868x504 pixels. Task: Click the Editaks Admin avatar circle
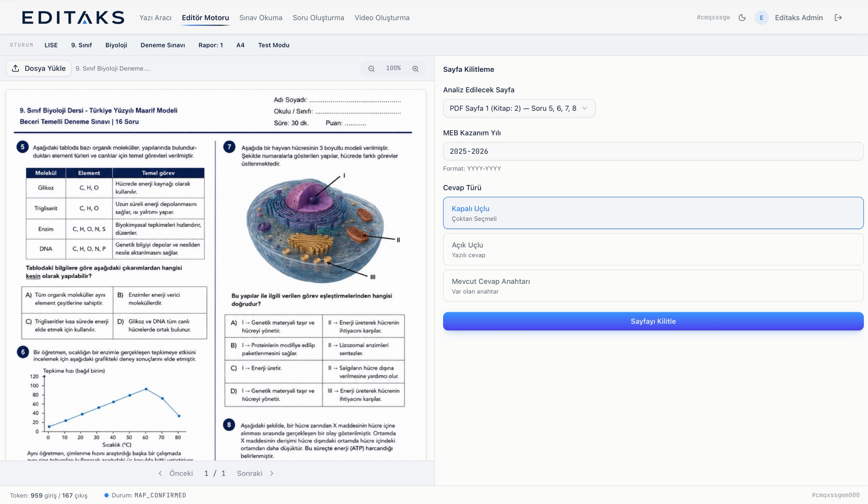tap(762, 18)
